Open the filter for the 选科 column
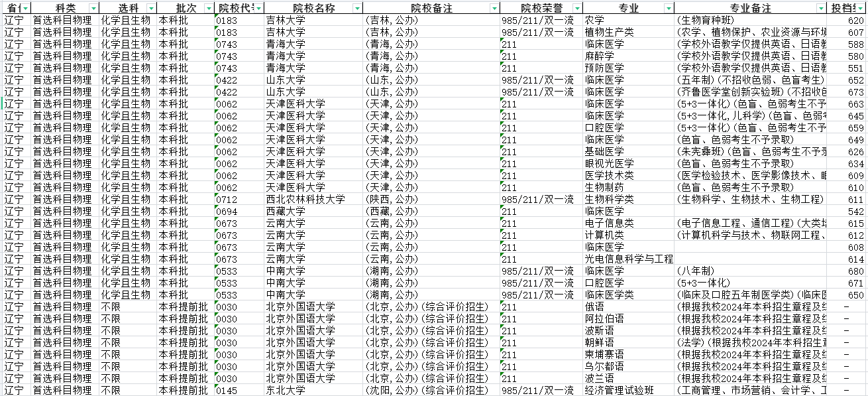Image resolution: width=868 pixels, height=396 pixels. point(150,8)
